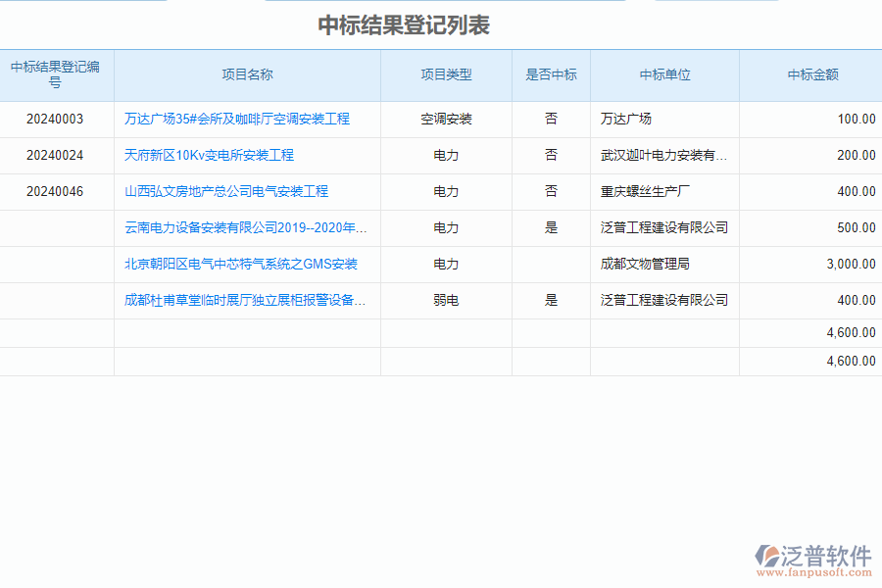The width and height of the screenshot is (882, 588).
Task: Click the 中标单位 column header
Action: point(663,74)
